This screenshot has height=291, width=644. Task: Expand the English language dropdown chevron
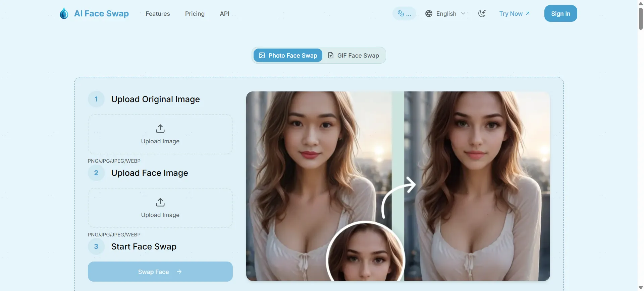point(463,14)
